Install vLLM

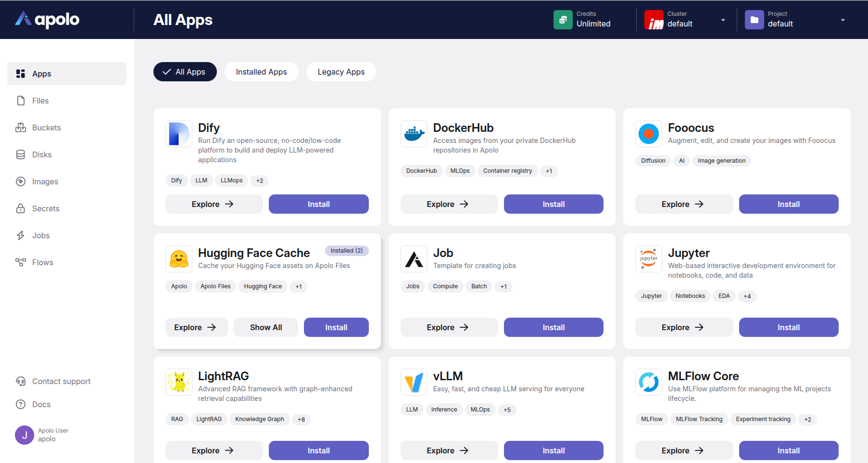pyautogui.click(x=554, y=450)
